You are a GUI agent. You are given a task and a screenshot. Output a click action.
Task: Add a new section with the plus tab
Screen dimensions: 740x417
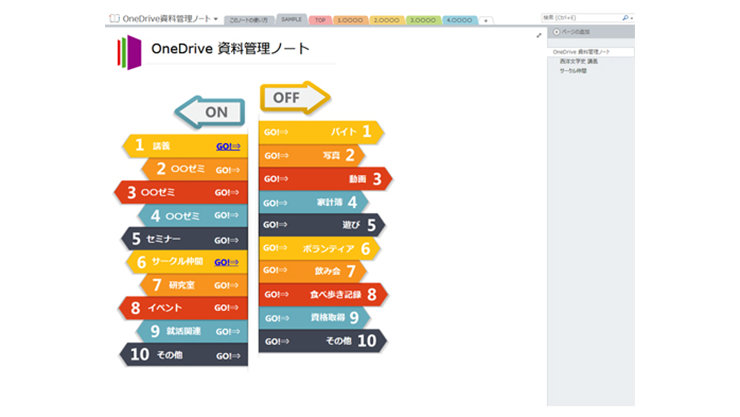pyautogui.click(x=486, y=20)
